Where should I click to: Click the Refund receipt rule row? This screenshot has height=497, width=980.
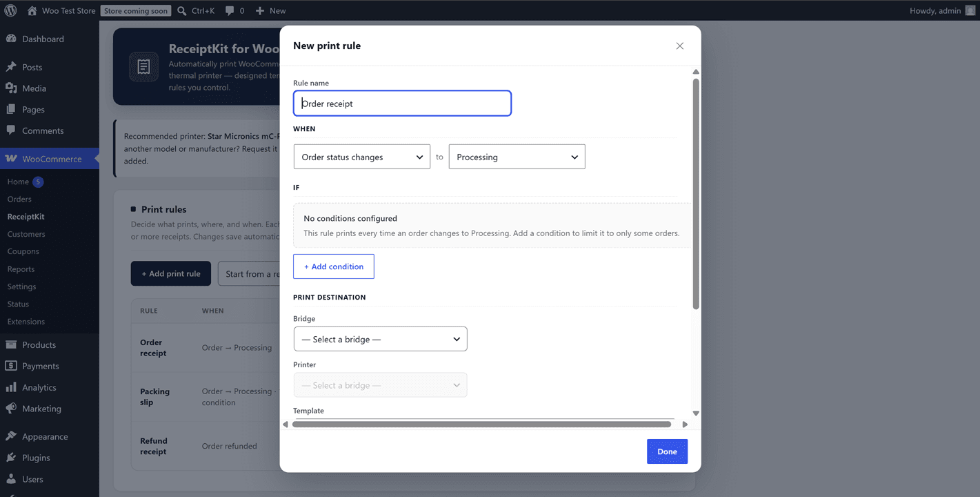point(206,446)
